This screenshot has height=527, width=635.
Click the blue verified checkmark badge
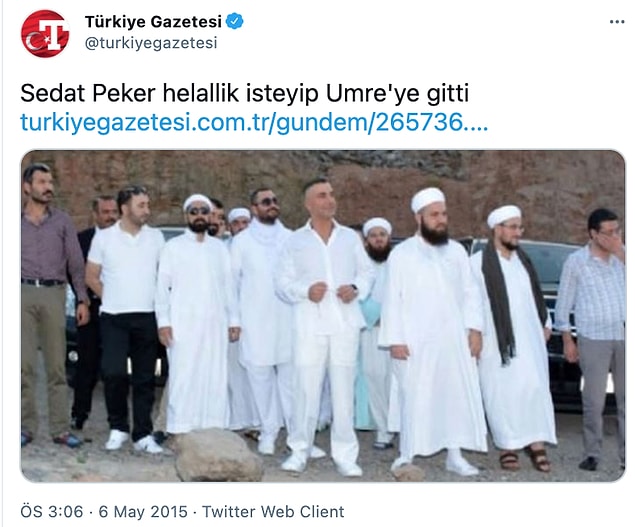coord(234,21)
